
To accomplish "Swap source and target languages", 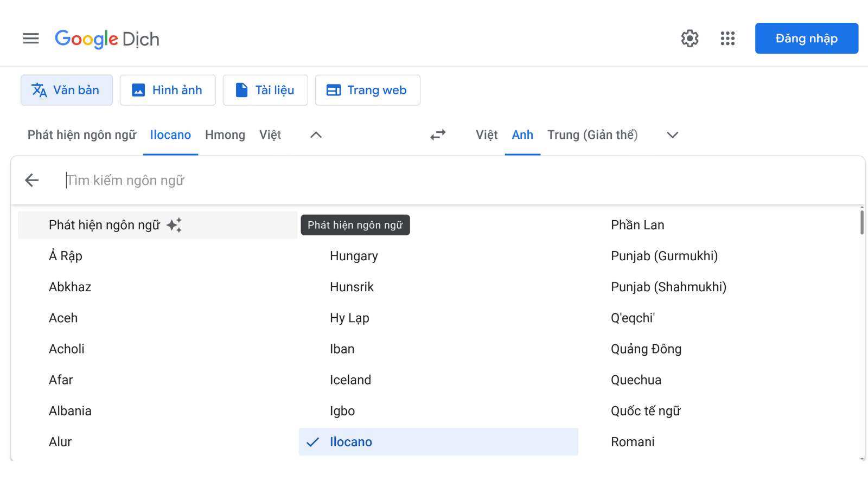I will coord(438,135).
